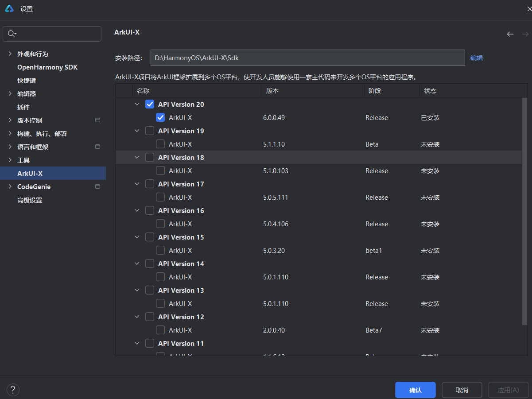The width and height of the screenshot is (532, 399).
Task: Open the 插件 settings page
Action: pyautogui.click(x=23, y=107)
